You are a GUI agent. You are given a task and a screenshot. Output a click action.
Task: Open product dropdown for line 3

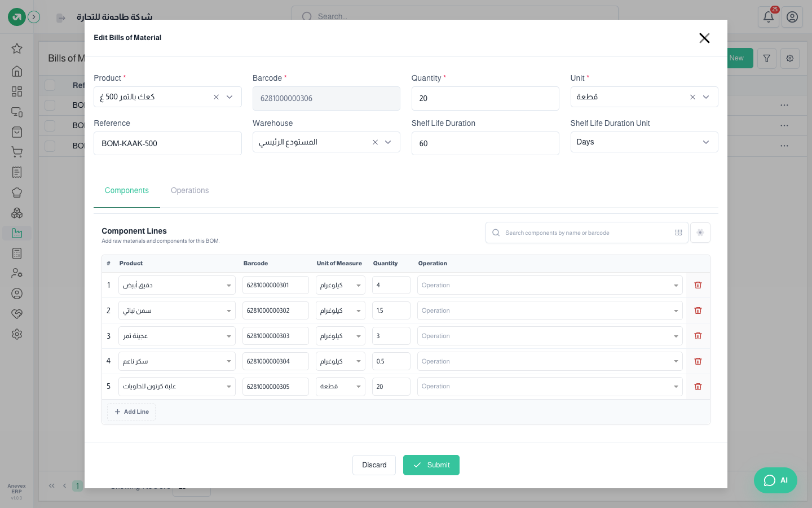[177, 336]
